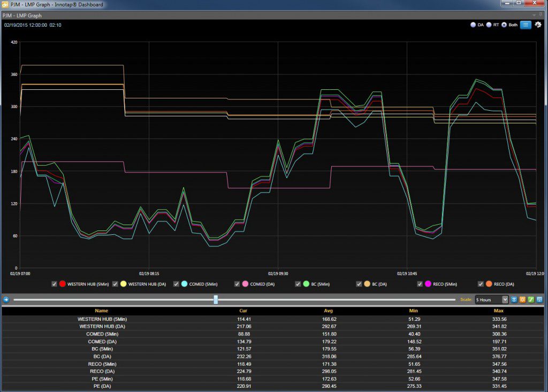Click the Innotap app icon in title bar

[x=5, y=4]
